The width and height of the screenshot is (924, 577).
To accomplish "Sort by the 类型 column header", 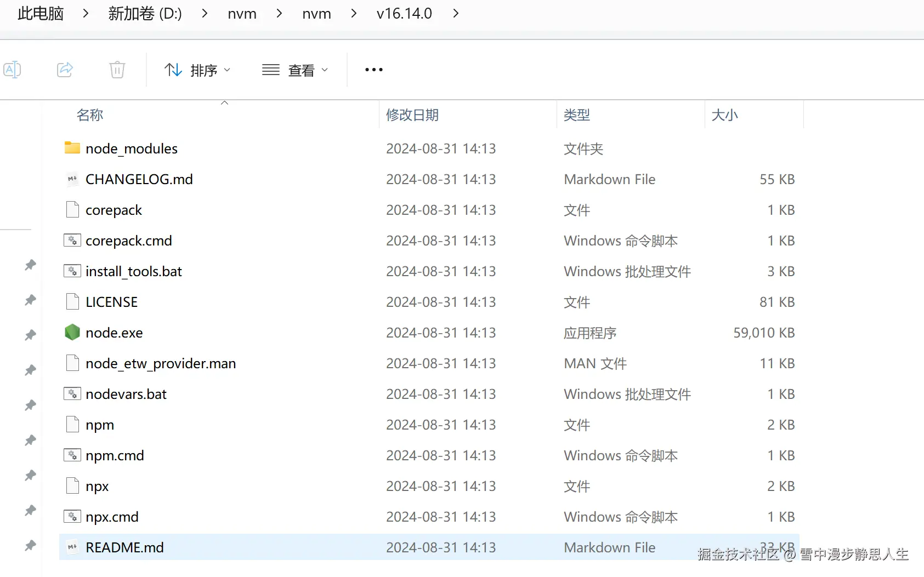I will click(577, 115).
